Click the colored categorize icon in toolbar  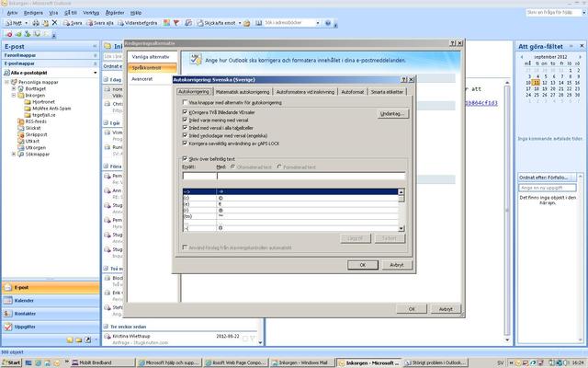(x=166, y=23)
